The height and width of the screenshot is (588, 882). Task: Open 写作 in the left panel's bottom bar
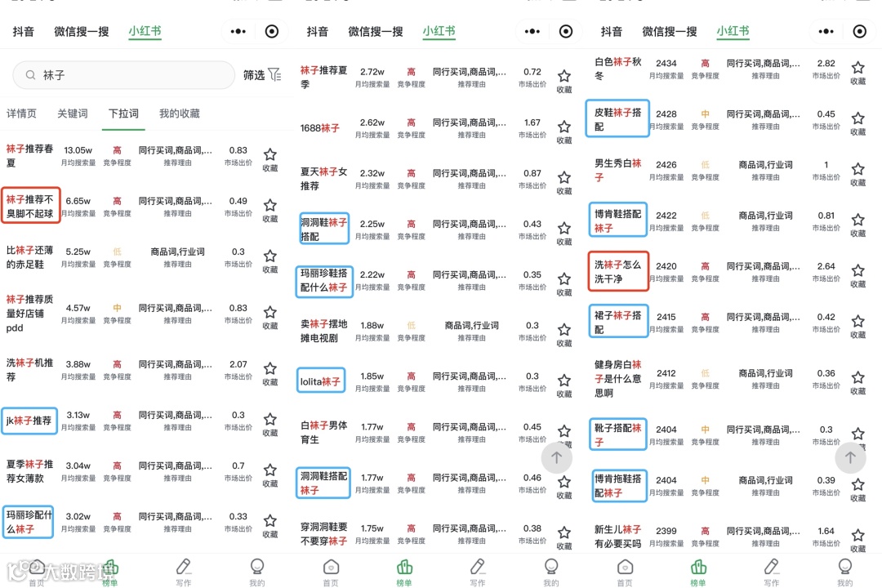click(184, 572)
